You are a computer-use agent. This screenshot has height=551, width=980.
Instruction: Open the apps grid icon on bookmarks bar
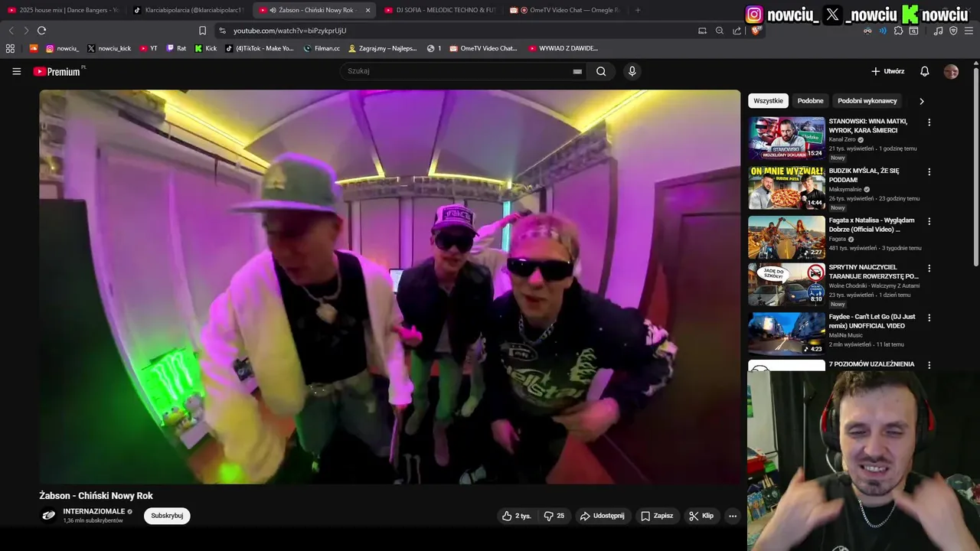[10, 48]
